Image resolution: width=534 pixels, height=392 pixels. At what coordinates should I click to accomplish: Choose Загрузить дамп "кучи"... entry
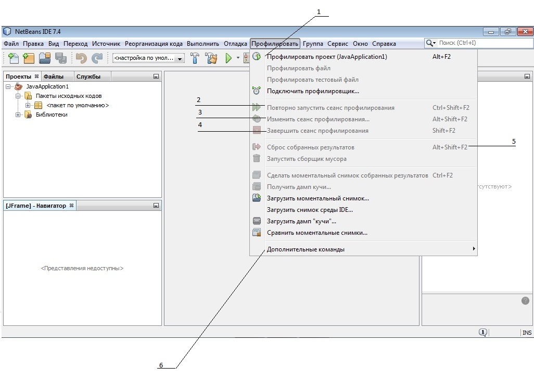point(363,221)
